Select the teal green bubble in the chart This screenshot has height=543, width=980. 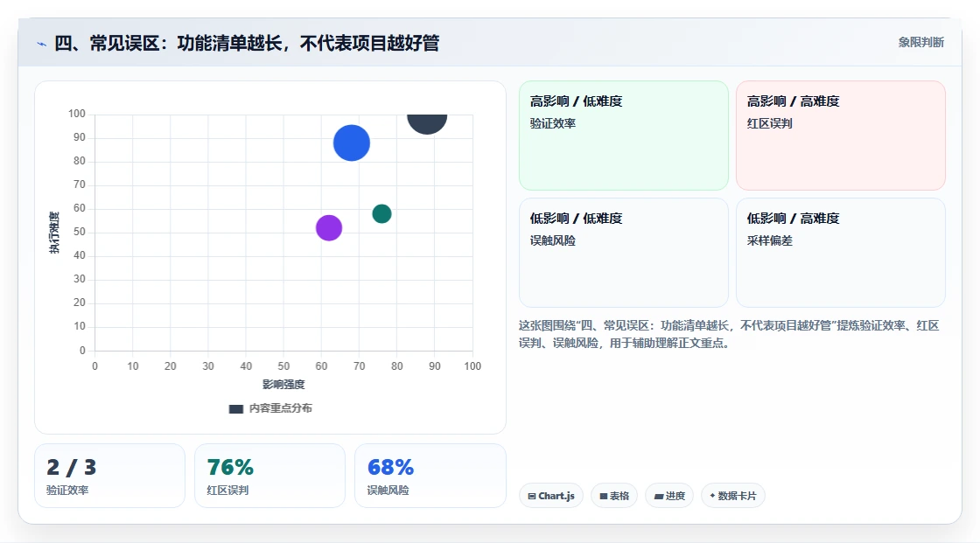coord(381,213)
